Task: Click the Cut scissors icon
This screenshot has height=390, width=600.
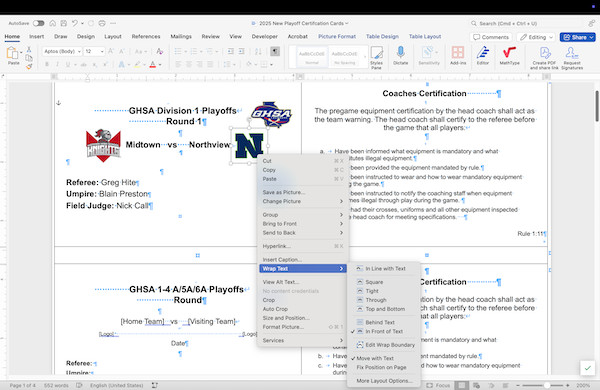Action: tap(29, 50)
